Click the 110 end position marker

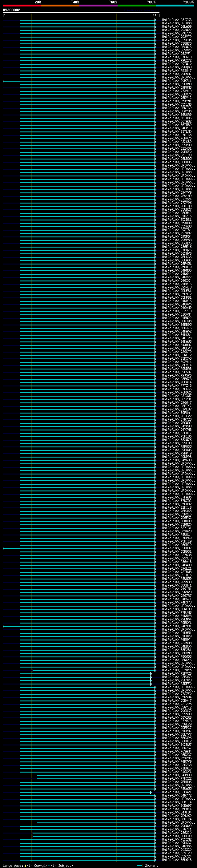point(155,15)
